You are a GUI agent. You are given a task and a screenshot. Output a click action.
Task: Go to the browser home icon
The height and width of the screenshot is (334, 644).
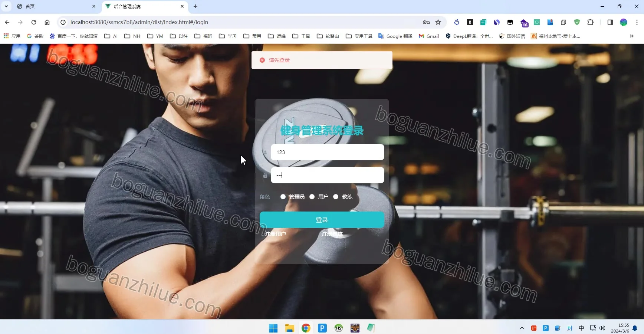(47, 22)
